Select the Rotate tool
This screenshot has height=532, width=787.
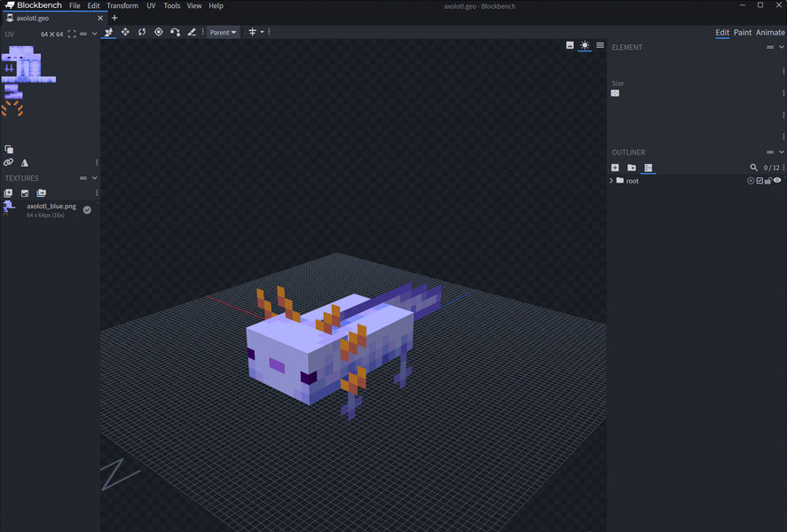point(142,32)
